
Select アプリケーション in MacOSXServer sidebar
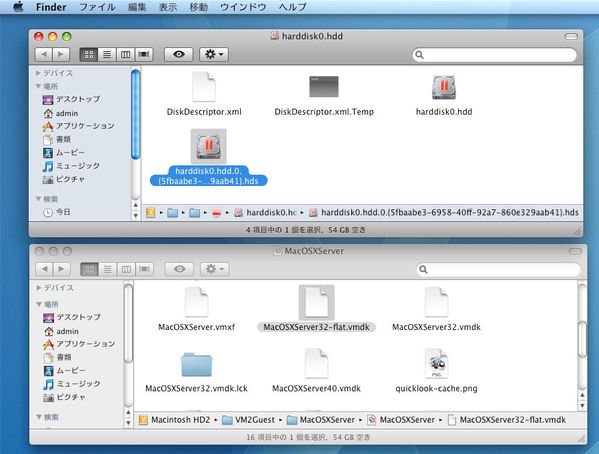click(x=79, y=344)
